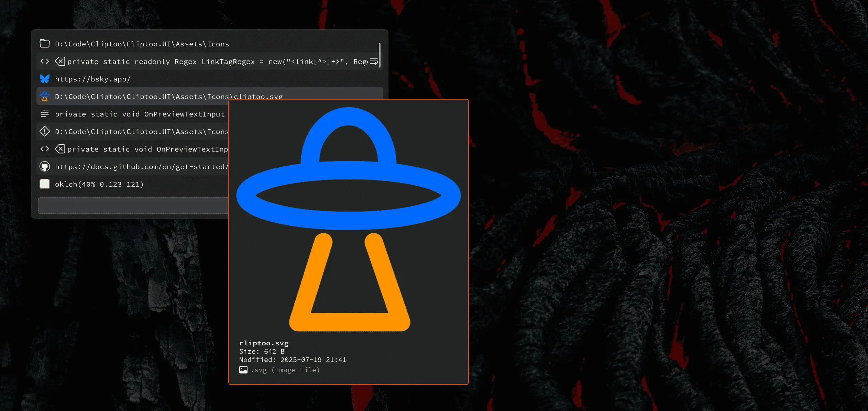The width and height of the screenshot is (868, 411).
Task: Click the clipboard list vertical scrollbar
Action: [380, 55]
